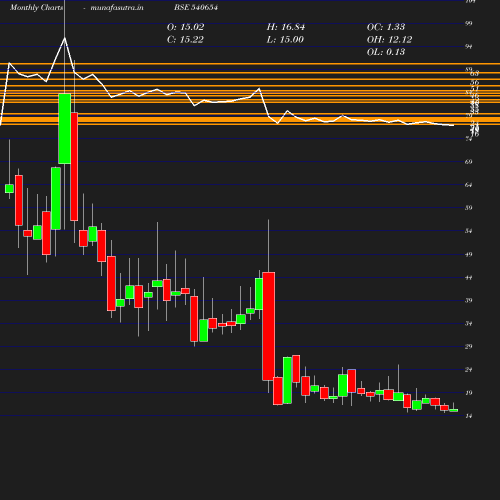Click the 'Monthly Charts' title text

pos(36,7)
